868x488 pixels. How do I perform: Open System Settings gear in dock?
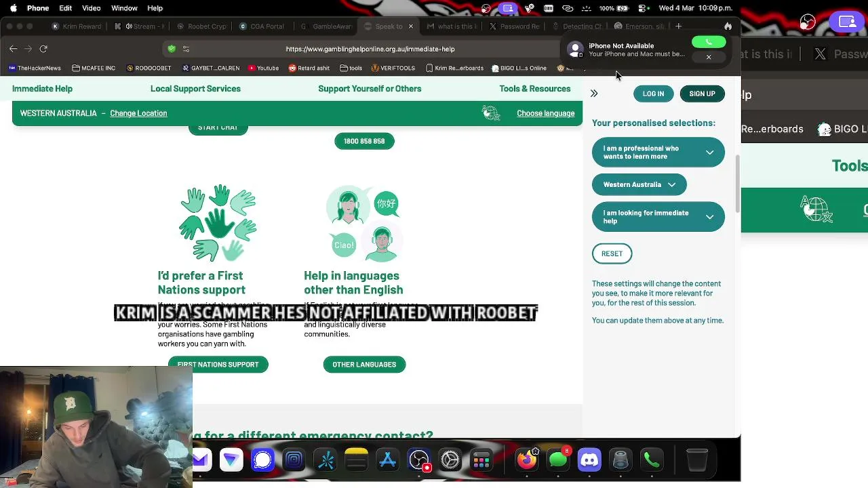click(x=450, y=460)
